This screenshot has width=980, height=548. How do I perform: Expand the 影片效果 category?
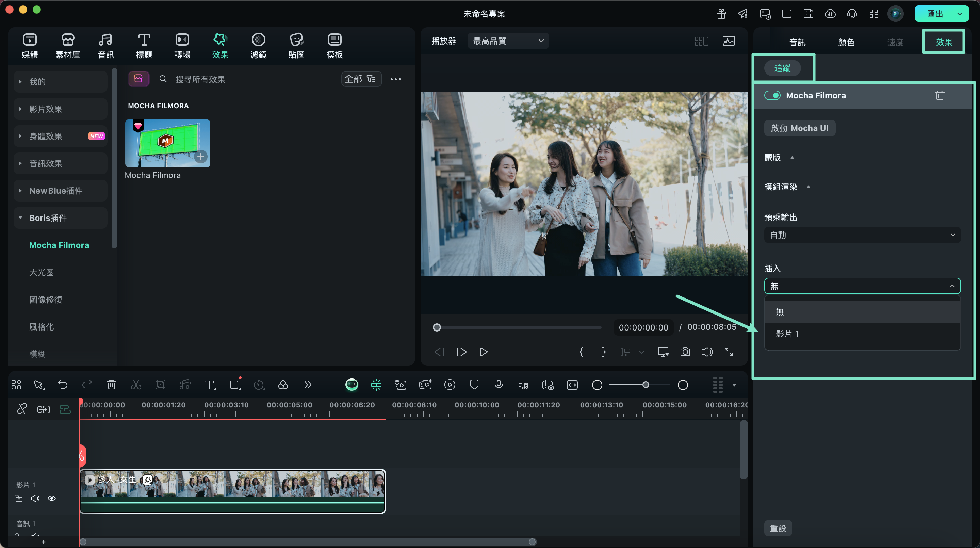61,109
